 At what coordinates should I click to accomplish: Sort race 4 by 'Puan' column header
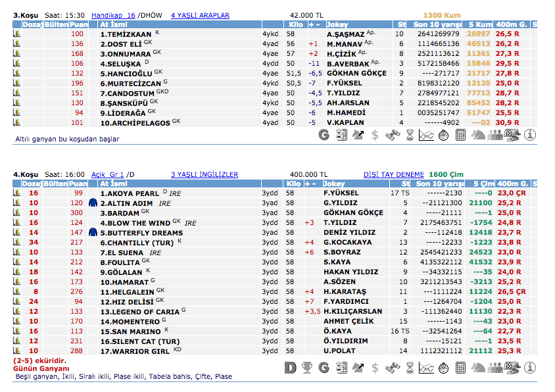point(78,184)
